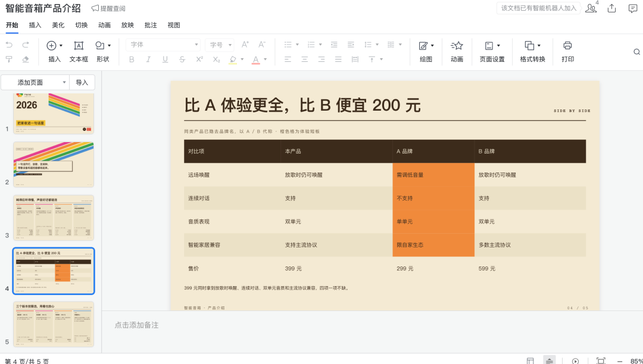Image resolution: width=643 pixels, height=364 pixels.
Task: Expand the 插入 dropdown arrow
Action: (61, 45)
